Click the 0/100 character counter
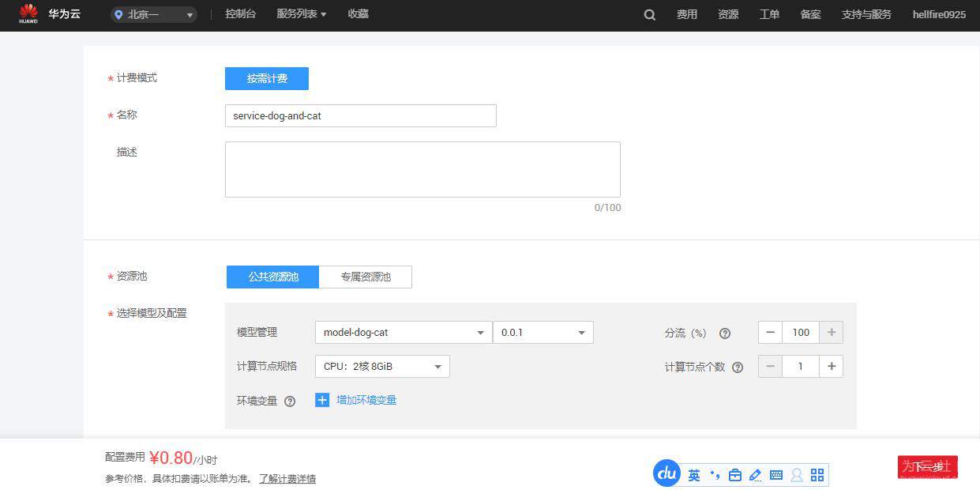980x490 pixels. click(607, 208)
